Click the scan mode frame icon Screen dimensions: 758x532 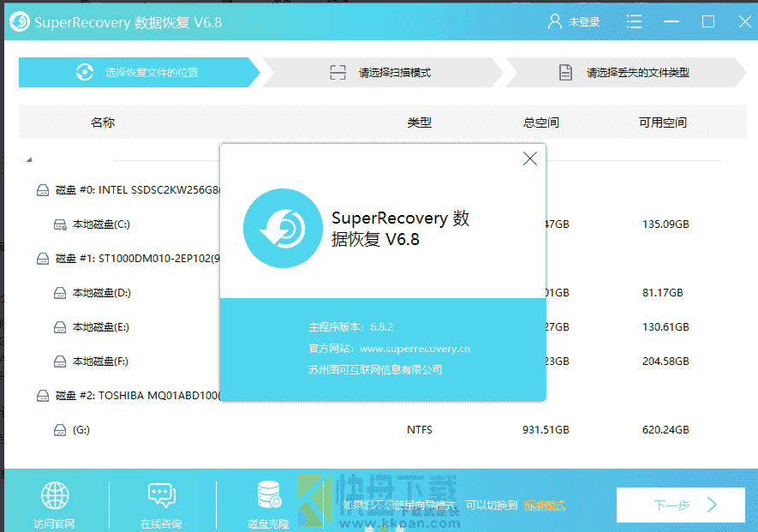coord(338,73)
